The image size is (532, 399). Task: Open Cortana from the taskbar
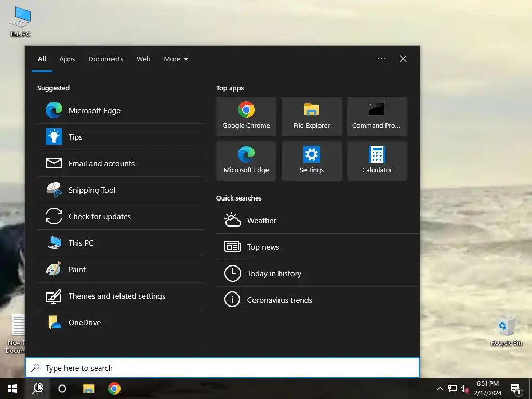tap(62, 389)
